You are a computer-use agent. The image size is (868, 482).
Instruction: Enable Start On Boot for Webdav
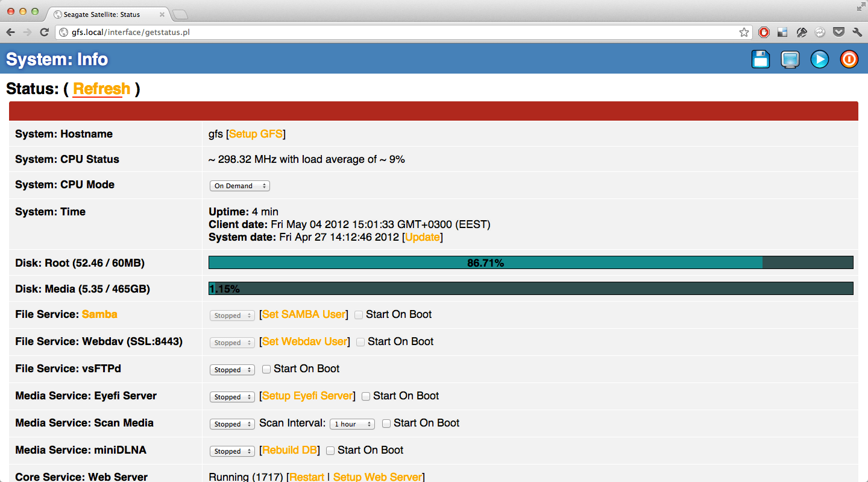click(360, 342)
